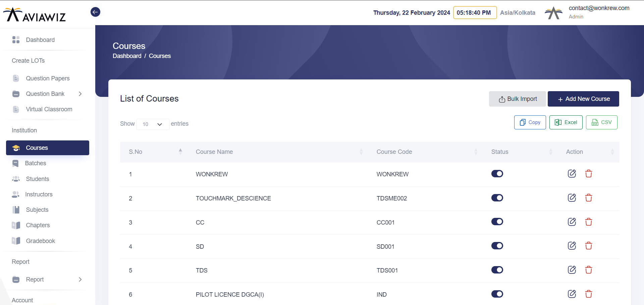Click the Chapters icon in sidebar
This screenshot has height=305, width=644.
[x=16, y=225]
